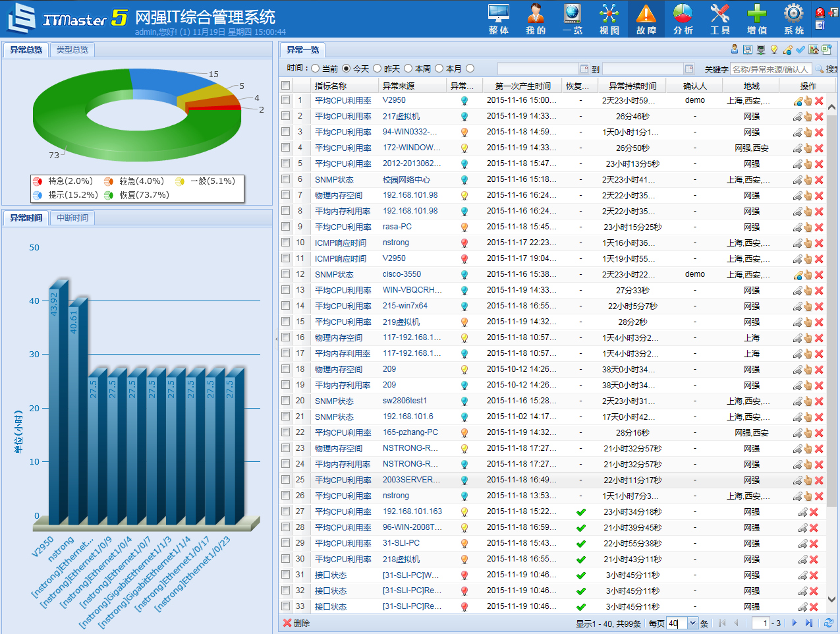Select the 当前 time radio button
The width and height of the screenshot is (840, 634).
pos(316,69)
